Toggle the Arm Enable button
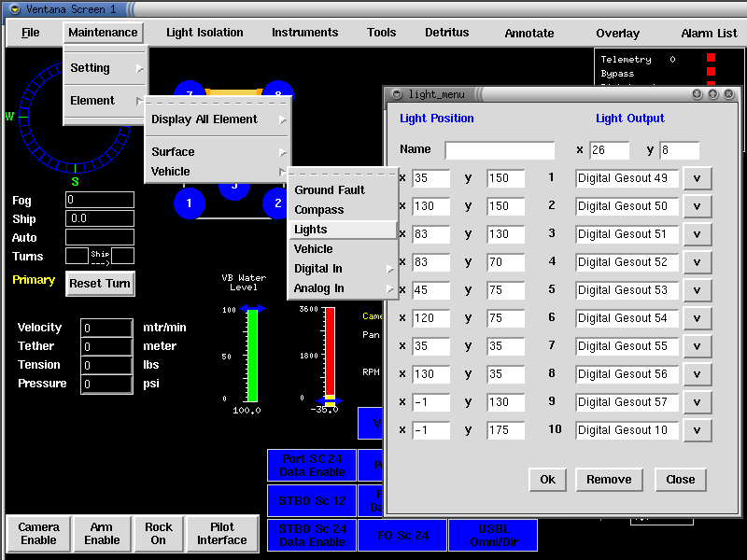The image size is (747, 560). [x=102, y=533]
